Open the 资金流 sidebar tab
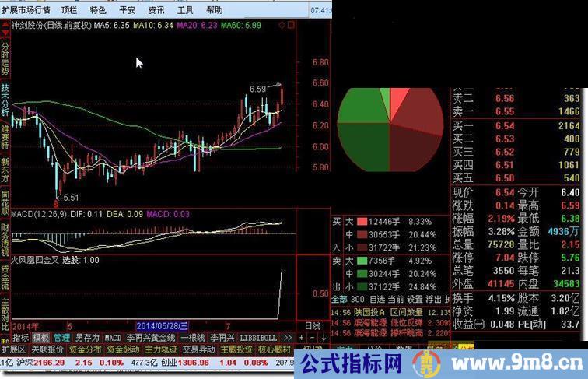Image resolution: width=588 pixels, height=379 pixels. click(x=5, y=277)
